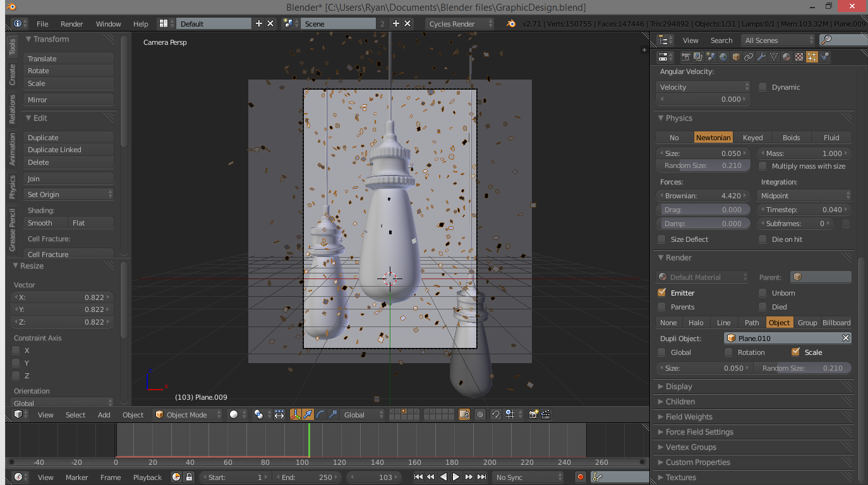868x485 pixels.
Task: Open the World properties globe tab
Action: (723, 57)
